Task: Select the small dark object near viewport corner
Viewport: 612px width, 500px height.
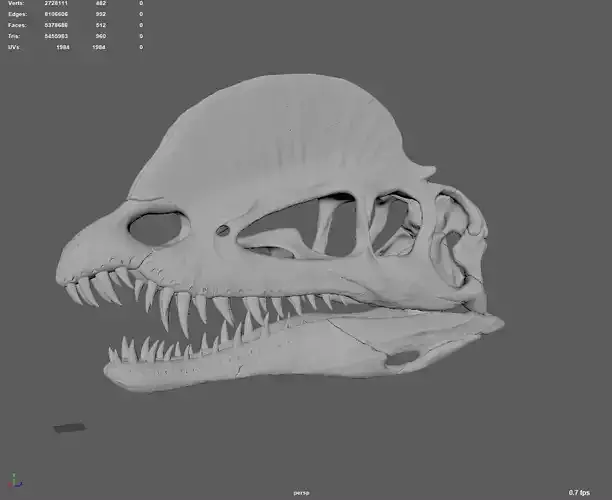Action: 69,428
